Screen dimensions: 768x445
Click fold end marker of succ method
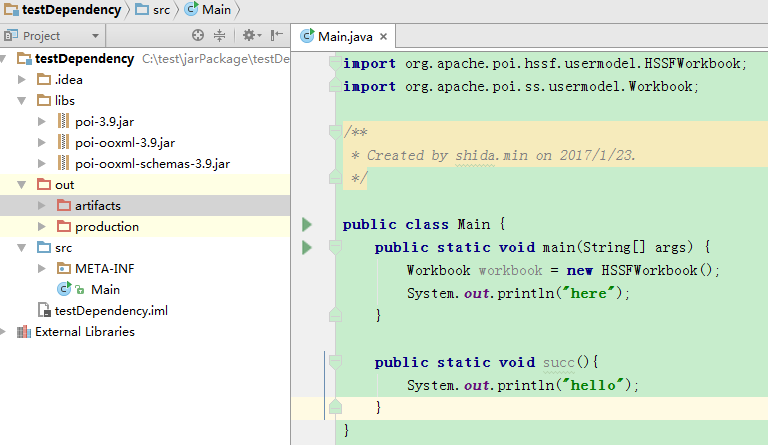[335, 407]
